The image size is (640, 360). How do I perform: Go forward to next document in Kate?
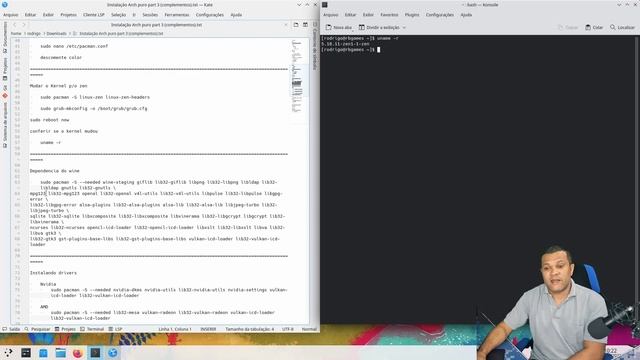(24, 25)
